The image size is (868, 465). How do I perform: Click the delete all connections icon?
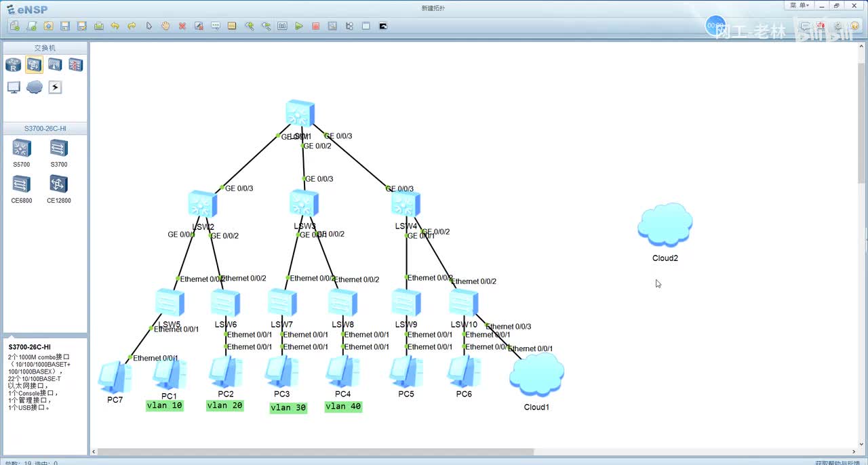(x=199, y=26)
